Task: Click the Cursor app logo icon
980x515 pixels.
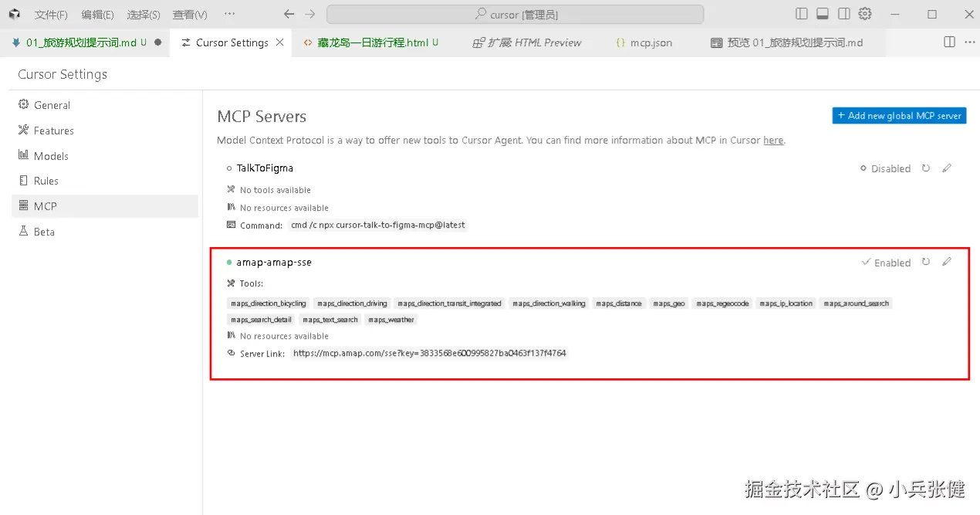Action: pos(15,14)
